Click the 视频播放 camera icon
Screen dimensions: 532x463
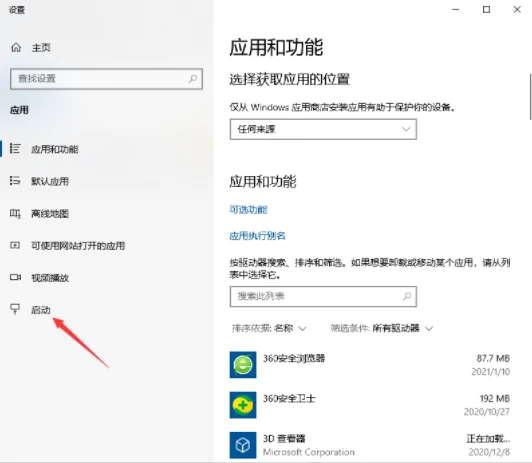point(15,277)
